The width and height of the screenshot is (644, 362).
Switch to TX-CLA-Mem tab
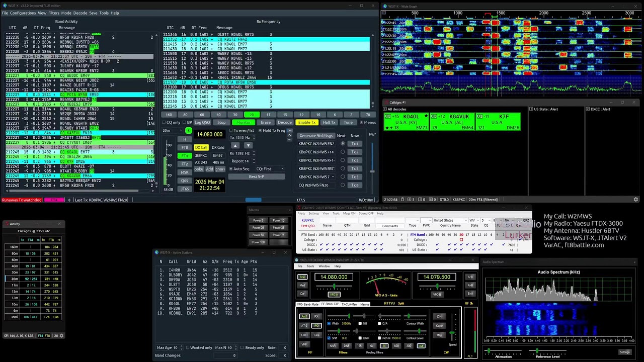coord(349,304)
